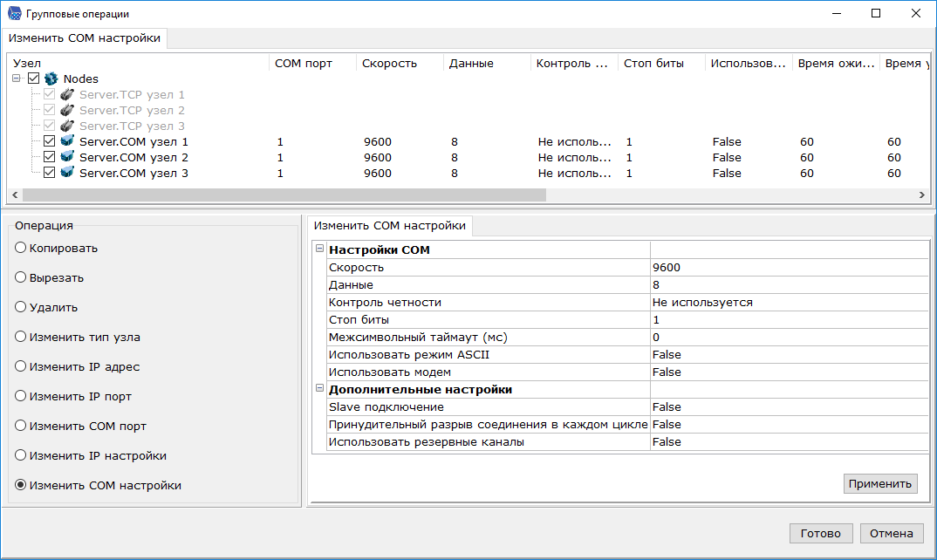Click the Server.COM узел 3 node icon
Screen dimensions: 937x560
[66, 173]
